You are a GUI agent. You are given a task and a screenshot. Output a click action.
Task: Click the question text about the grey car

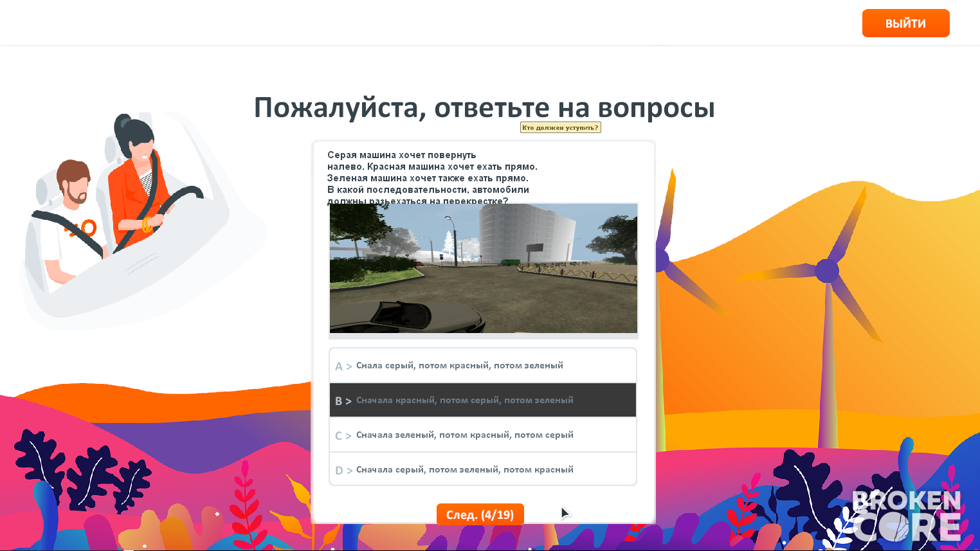point(432,178)
